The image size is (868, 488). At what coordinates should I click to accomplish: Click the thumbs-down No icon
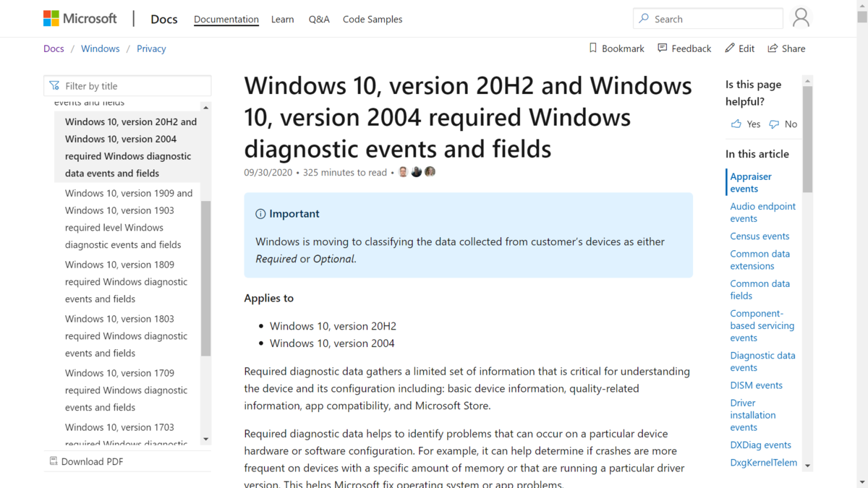pyautogui.click(x=774, y=124)
